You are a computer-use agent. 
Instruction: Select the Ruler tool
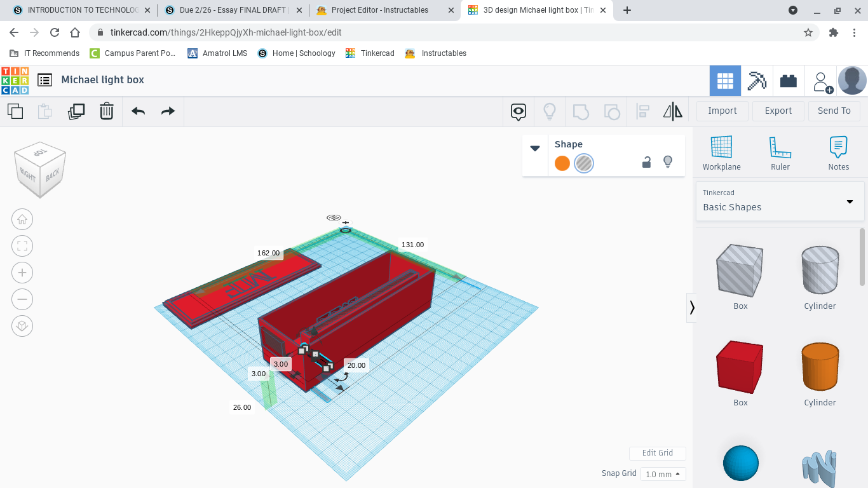780,153
